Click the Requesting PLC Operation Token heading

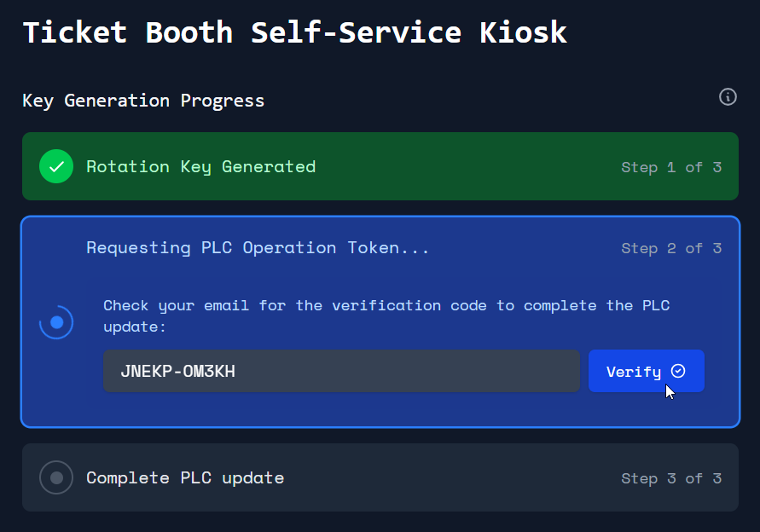(258, 248)
